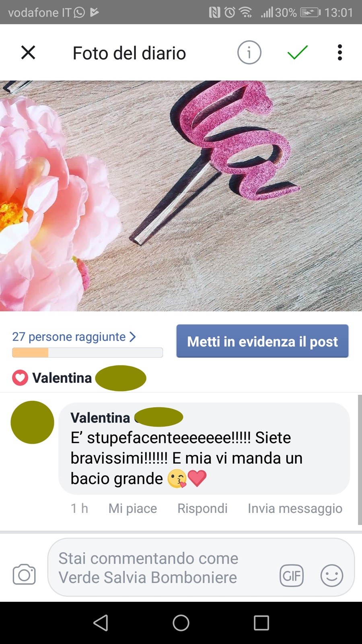The height and width of the screenshot is (644, 362).
Task: Open commenter's profile picture
Action: coord(32,422)
